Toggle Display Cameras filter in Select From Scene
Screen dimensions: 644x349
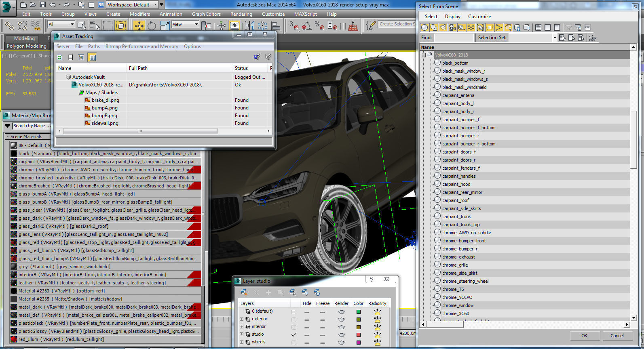point(452,27)
